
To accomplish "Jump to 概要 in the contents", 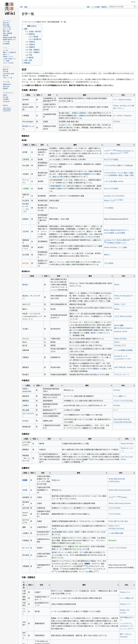I will coord(26,29).
